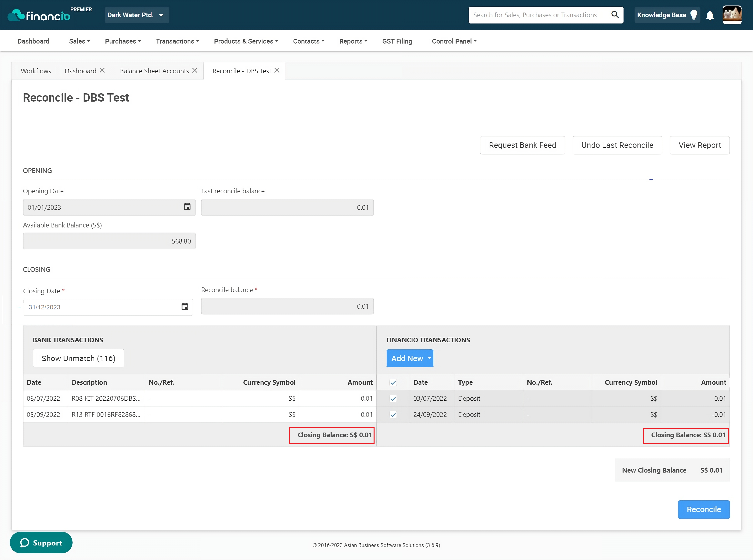Click bank amount -0.01
This screenshot has width=753, height=560.
pyautogui.click(x=365, y=415)
